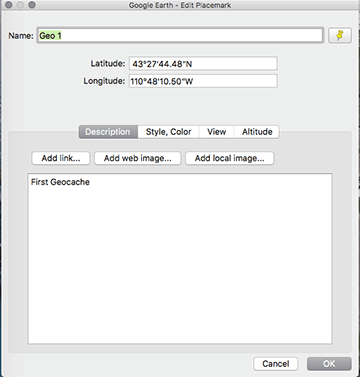Viewport: 360px width, 377px height.
Task: Open the View tab
Action: (x=216, y=132)
